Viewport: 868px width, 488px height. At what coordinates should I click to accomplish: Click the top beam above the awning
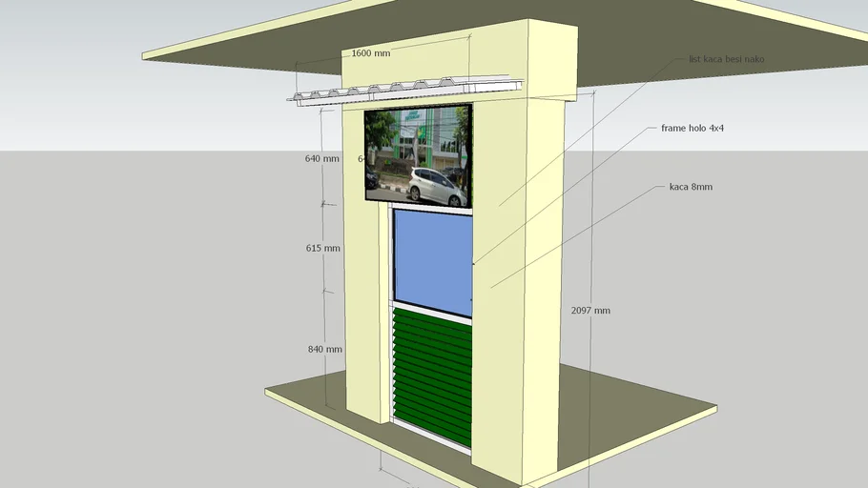click(x=458, y=59)
